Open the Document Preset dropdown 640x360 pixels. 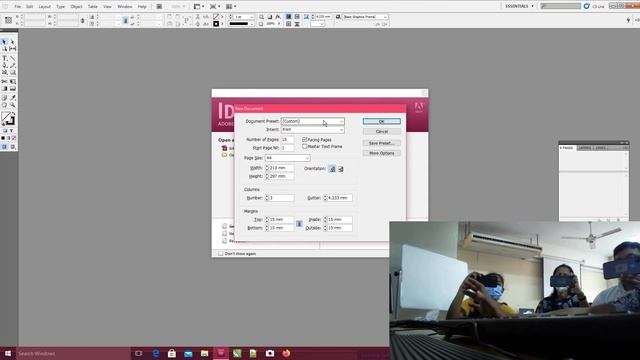click(x=313, y=121)
